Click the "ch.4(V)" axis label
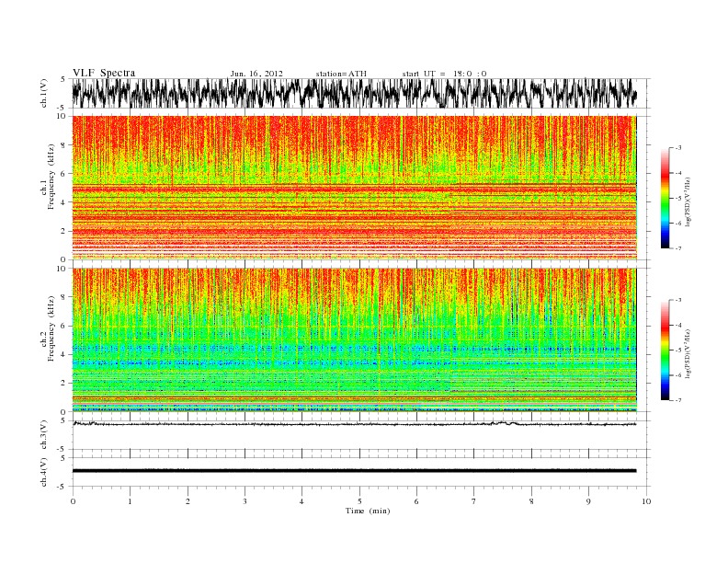Image resolution: width=728 pixels, height=563 pixels. tap(43, 472)
